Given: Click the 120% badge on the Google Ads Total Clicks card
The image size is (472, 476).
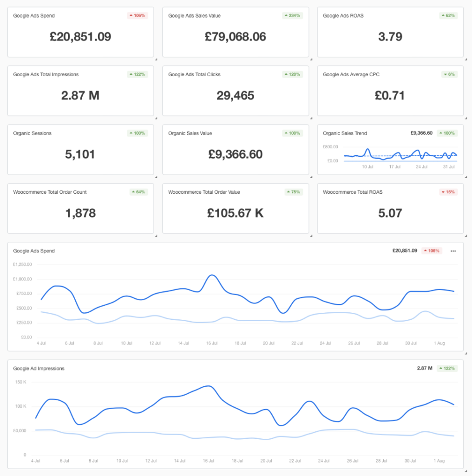Looking at the screenshot, I should (x=292, y=74).
